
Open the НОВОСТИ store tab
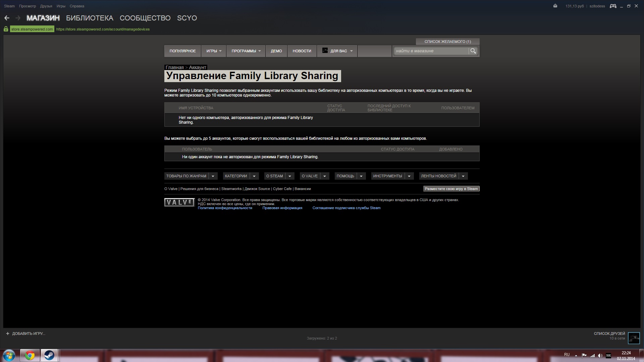point(302,51)
